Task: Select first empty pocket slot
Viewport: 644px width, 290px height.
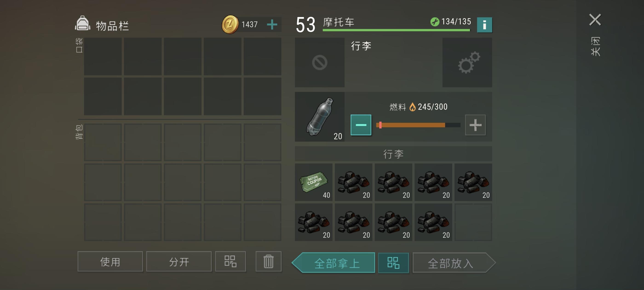Action: (103, 56)
